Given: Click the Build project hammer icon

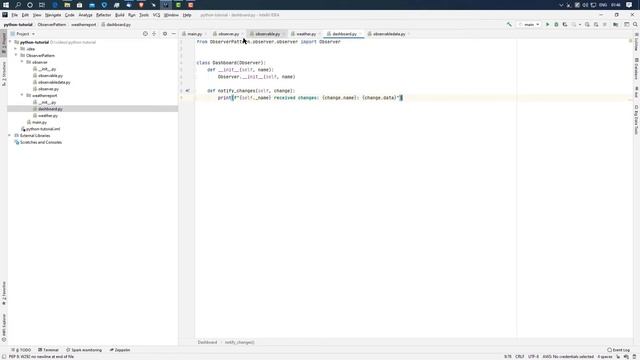Looking at the screenshot, I should pyautogui.click(x=509, y=24).
